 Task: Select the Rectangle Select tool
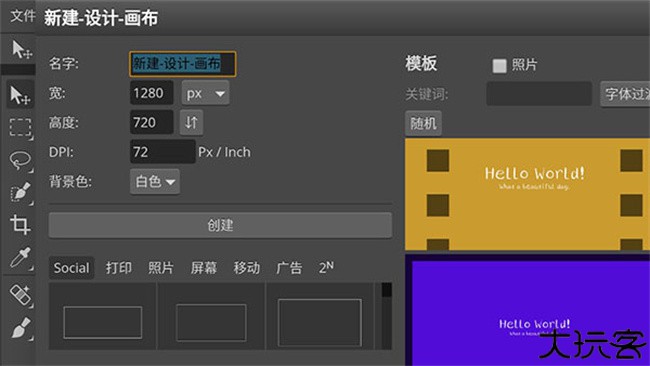coord(20,128)
